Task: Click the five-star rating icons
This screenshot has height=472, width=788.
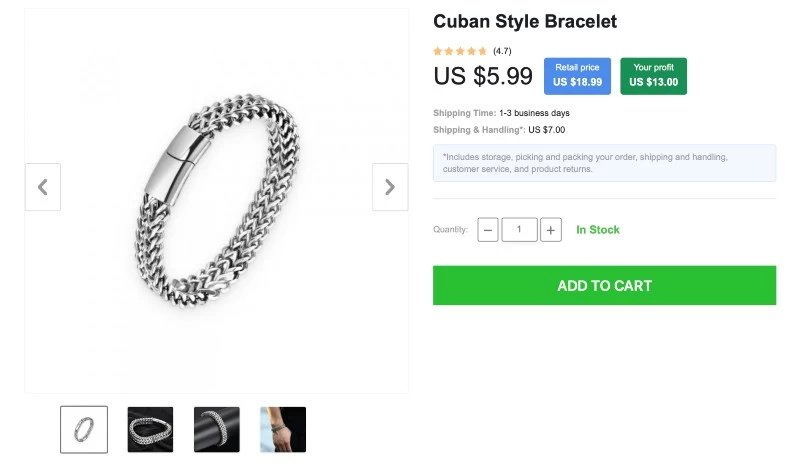Action: 460,51
